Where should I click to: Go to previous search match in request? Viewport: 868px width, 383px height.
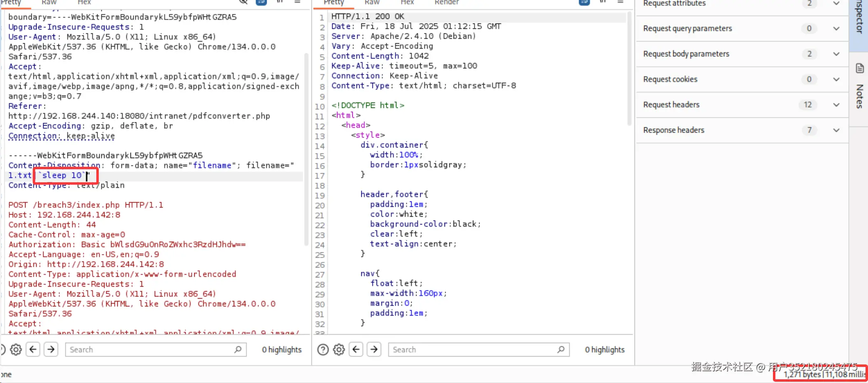[33, 350]
